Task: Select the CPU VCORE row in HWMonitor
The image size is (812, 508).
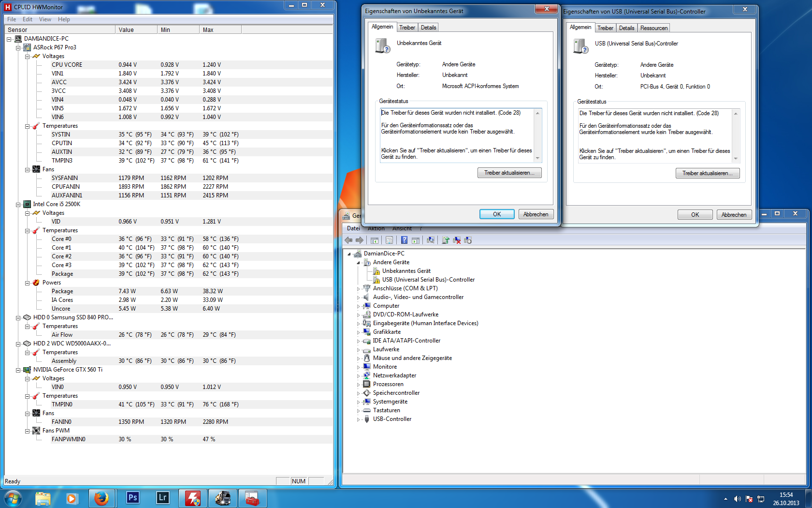Action: pyautogui.click(x=192, y=65)
